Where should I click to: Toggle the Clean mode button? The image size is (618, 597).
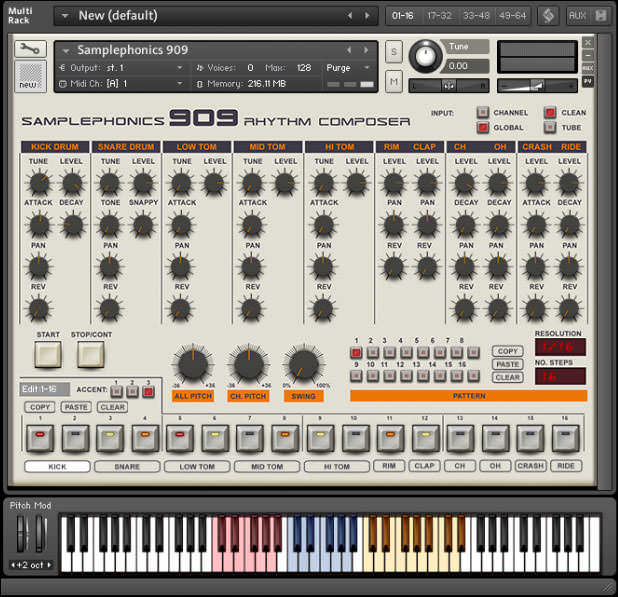(x=550, y=113)
